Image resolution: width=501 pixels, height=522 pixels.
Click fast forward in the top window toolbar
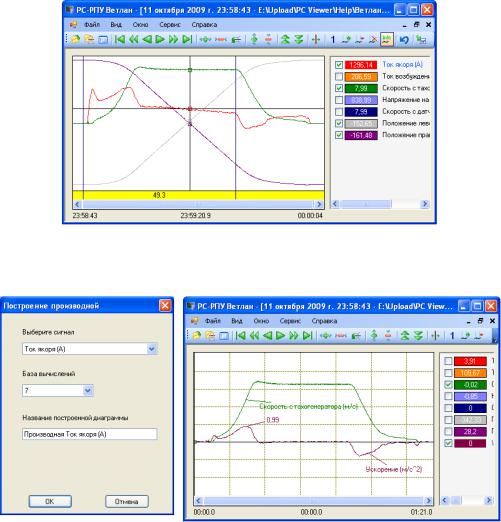pos(173,39)
